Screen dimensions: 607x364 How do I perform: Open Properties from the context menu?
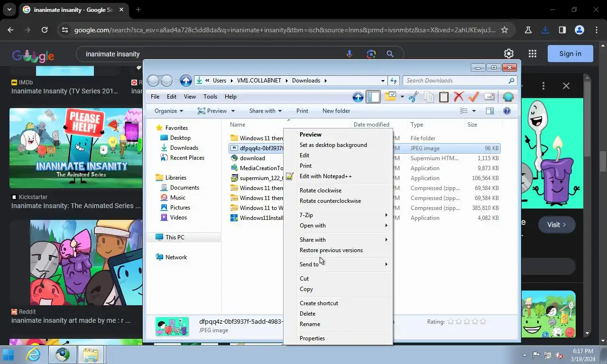[338, 338]
